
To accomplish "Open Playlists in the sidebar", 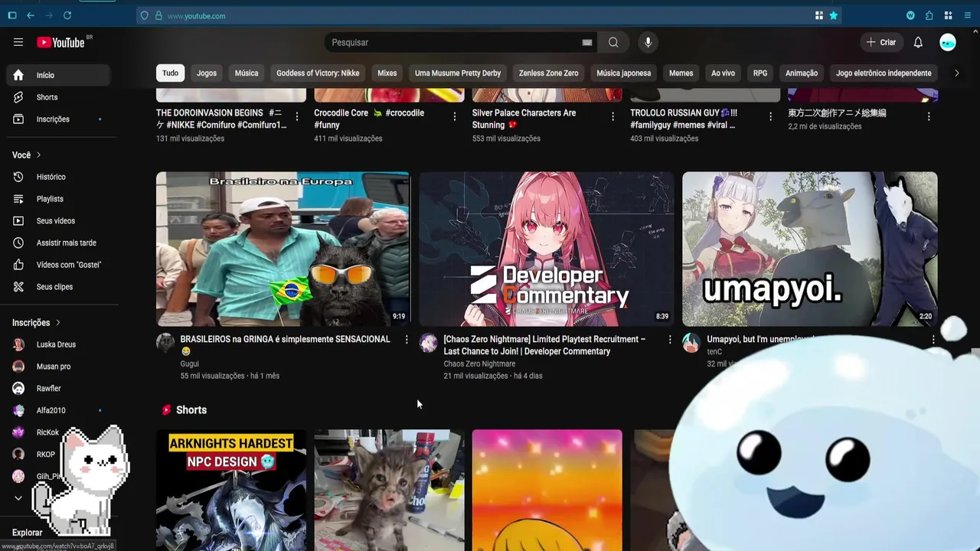I will pyautogui.click(x=58, y=199).
